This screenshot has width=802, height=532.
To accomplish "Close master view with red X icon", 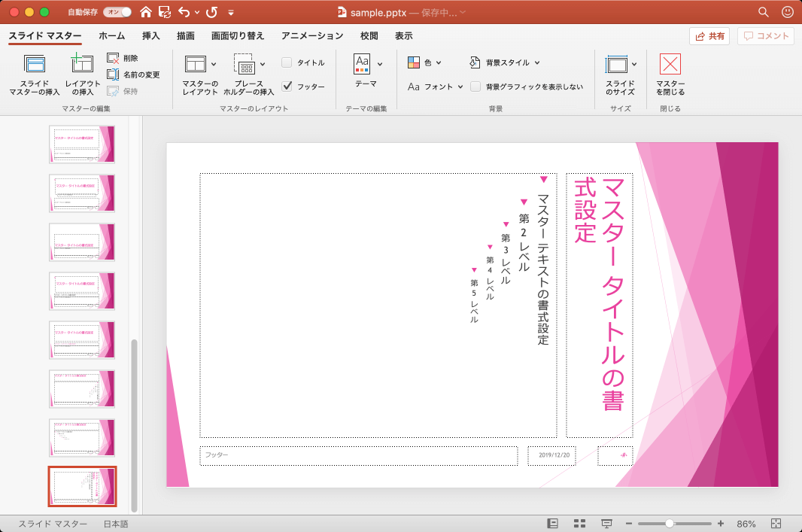I will point(670,65).
